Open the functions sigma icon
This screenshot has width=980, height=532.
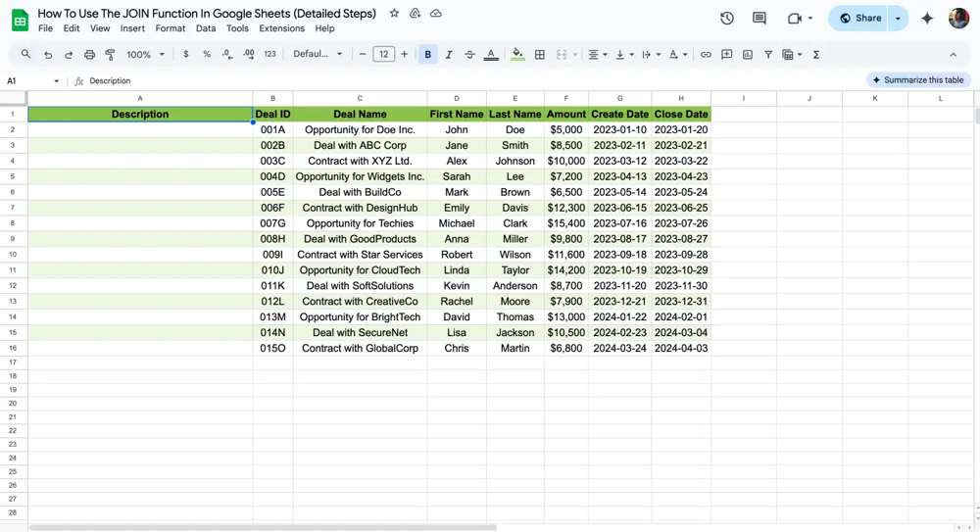[x=816, y=55]
